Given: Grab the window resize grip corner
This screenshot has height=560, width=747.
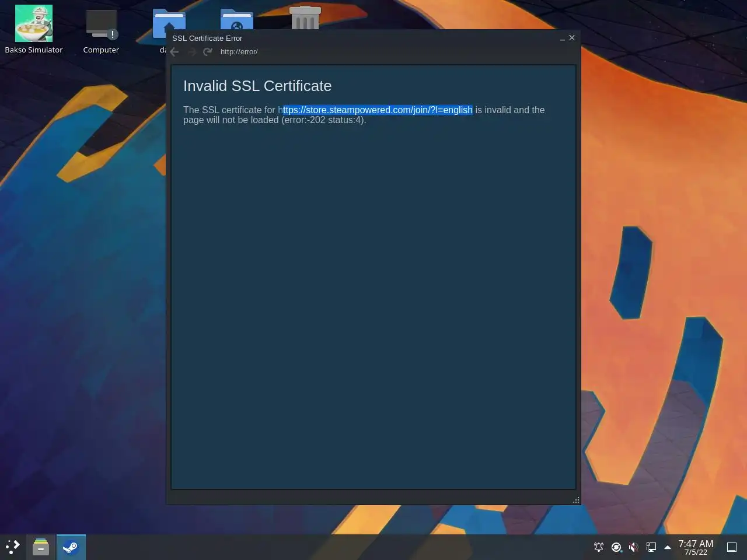Looking at the screenshot, I should click(576, 500).
